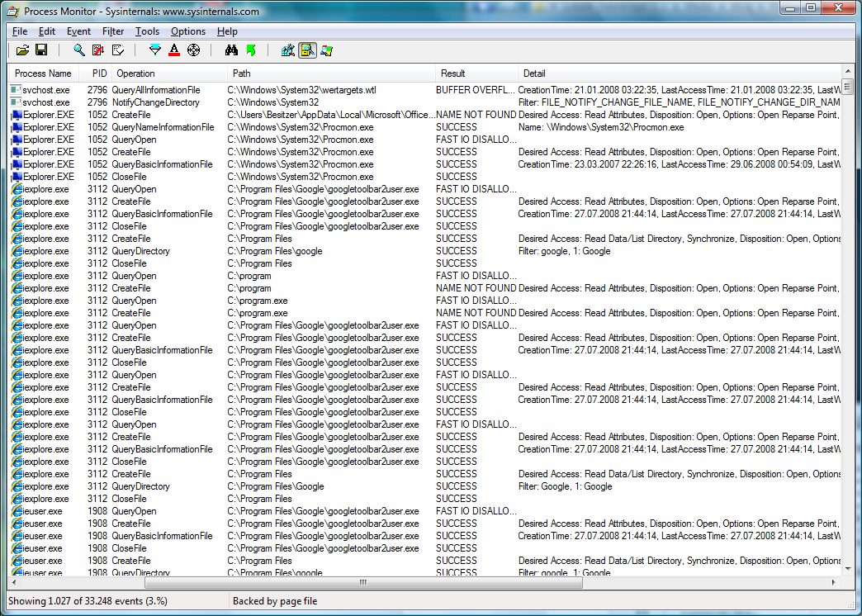This screenshot has height=616, width=862.
Task: Click the horizontal scrollbar left arrow
Action: [14, 582]
